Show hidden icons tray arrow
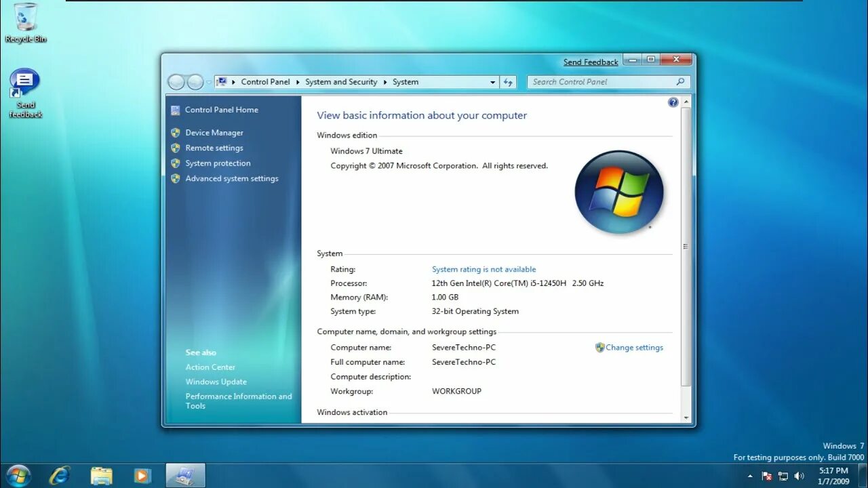The image size is (868, 488). pyautogui.click(x=750, y=476)
